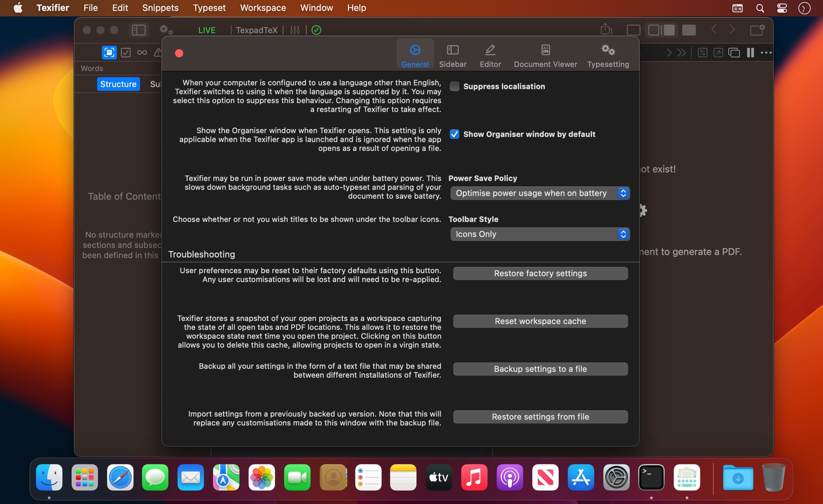823x504 pixels.
Task: Click Reset workspace cache button
Action: (x=540, y=321)
